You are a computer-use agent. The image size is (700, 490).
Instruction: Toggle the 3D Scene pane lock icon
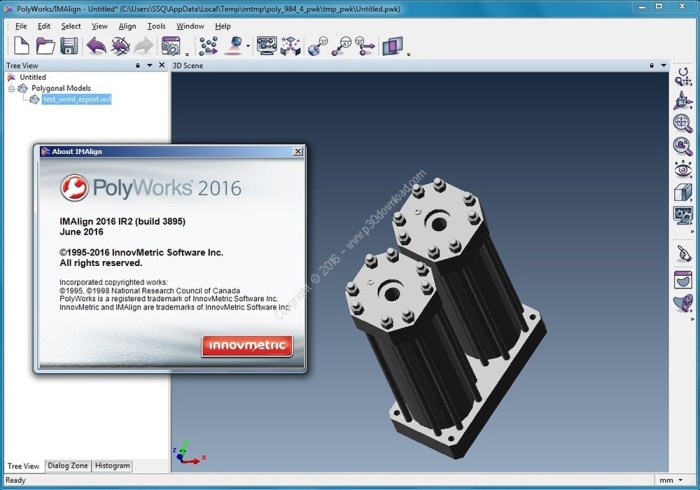click(x=652, y=66)
